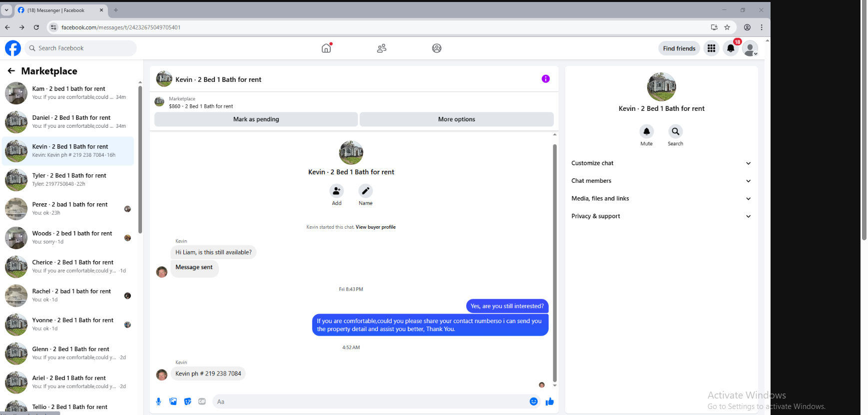Select the Messenger Facebook browser tab
Viewport: 868px width, 415px height.
coord(61,10)
